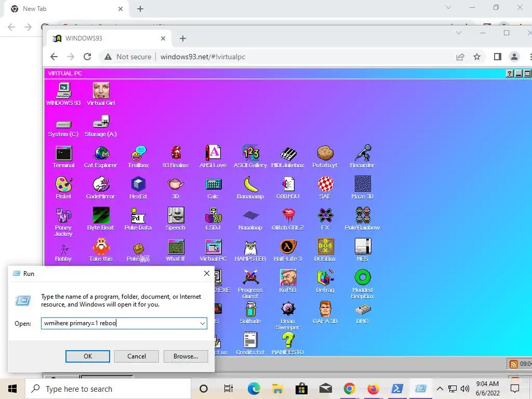
Task: Open Byte Beat icon
Action: tap(101, 219)
